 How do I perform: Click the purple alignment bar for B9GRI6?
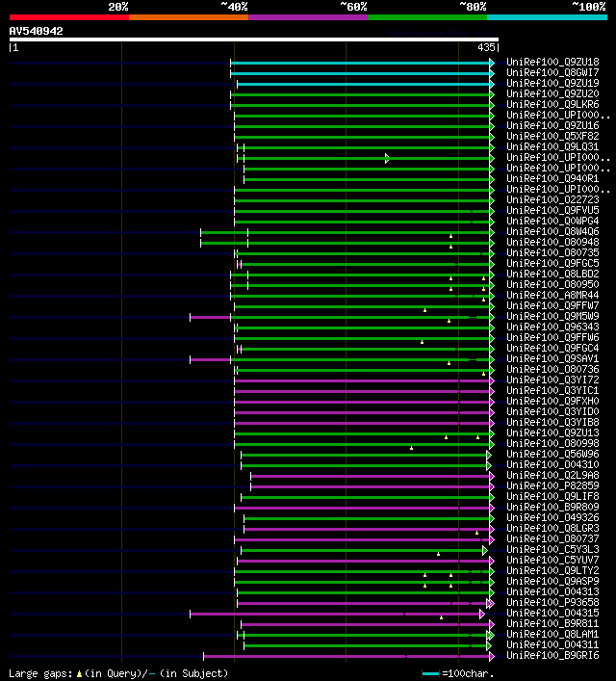(x=346, y=656)
